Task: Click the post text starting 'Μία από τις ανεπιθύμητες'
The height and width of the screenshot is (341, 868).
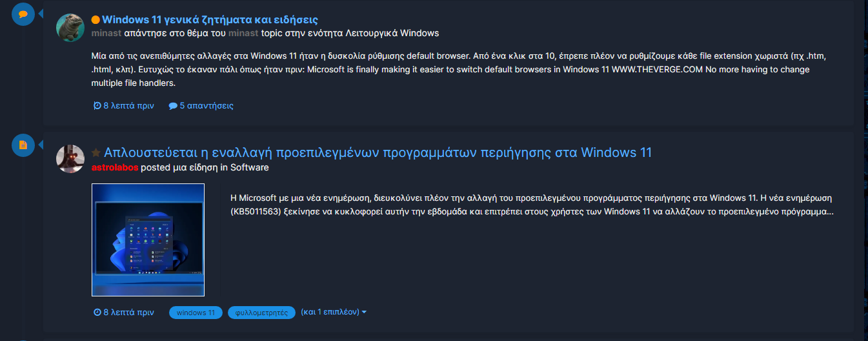Action: coord(459,69)
